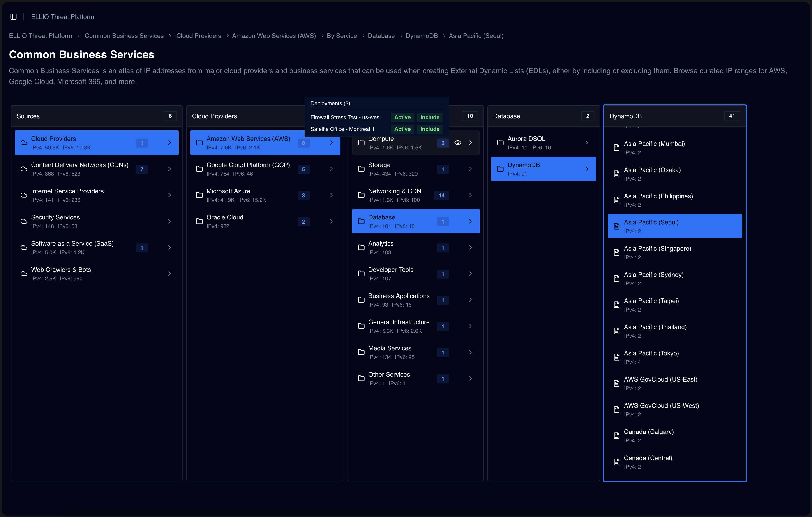Click deployment count badge 7 on CDNs
The width and height of the screenshot is (812, 517).
[142, 169]
